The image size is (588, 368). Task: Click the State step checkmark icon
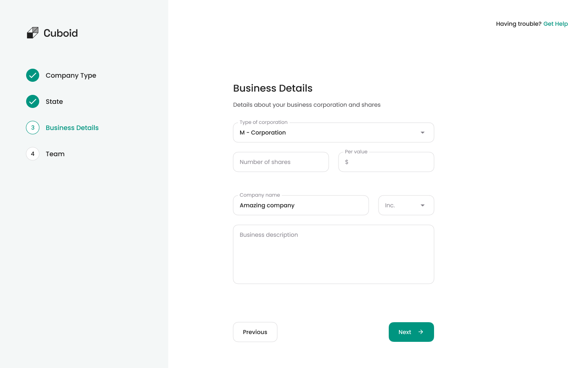33,101
